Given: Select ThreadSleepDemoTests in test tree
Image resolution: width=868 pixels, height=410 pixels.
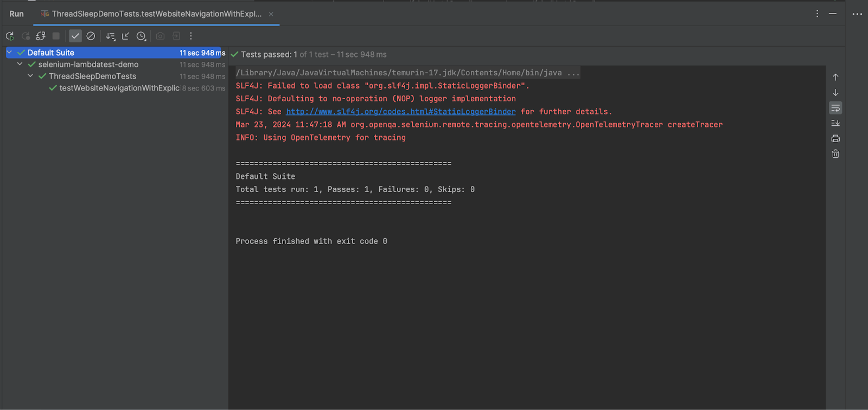Looking at the screenshot, I should tap(93, 76).
